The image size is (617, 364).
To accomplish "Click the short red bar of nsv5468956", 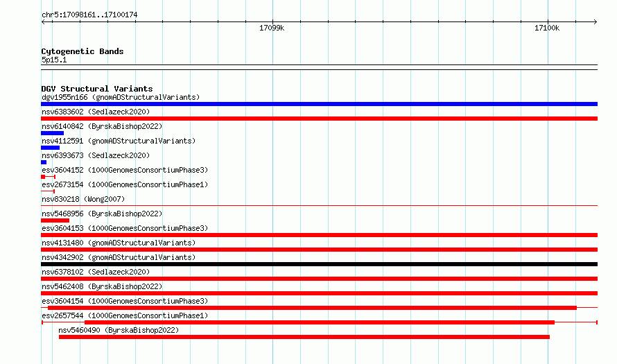I will 55,220.
